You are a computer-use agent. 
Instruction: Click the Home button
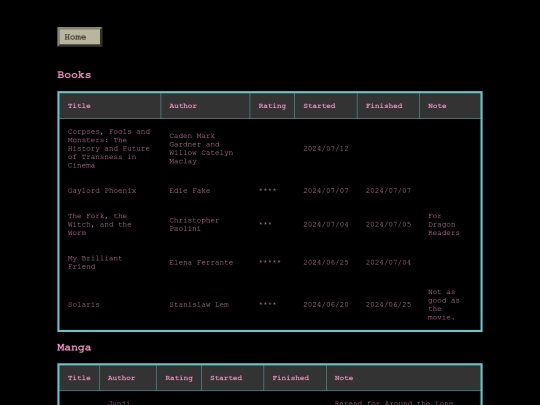pos(80,37)
